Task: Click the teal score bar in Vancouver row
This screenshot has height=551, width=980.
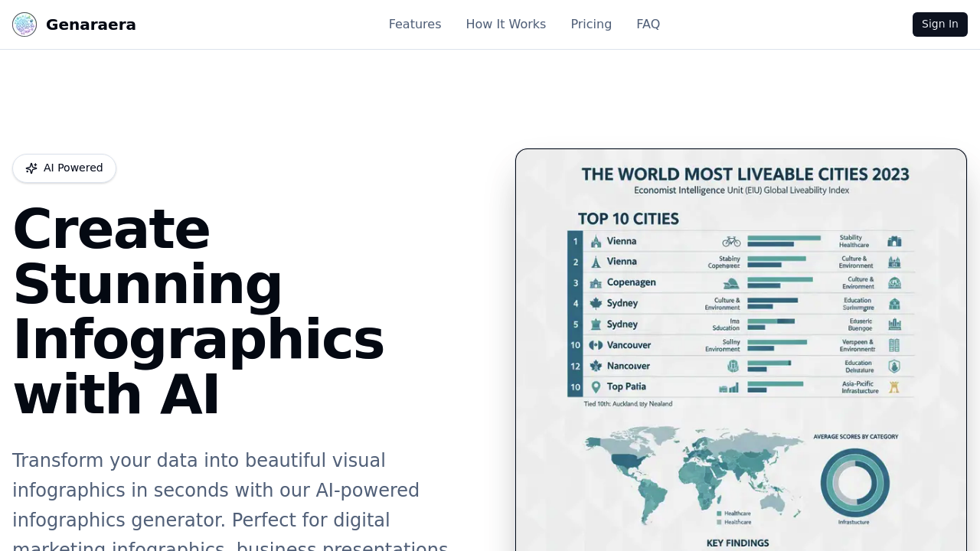Action: [776, 342]
